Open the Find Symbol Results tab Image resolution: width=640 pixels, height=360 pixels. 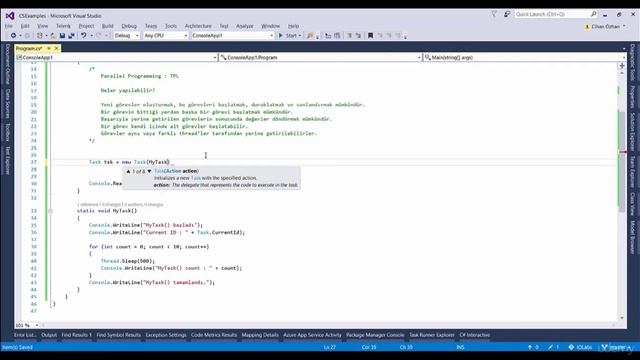(118, 335)
